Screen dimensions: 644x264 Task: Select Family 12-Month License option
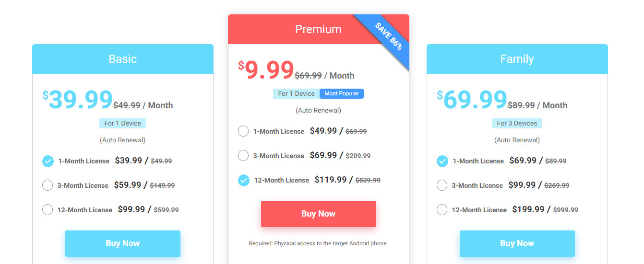[442, 210]
